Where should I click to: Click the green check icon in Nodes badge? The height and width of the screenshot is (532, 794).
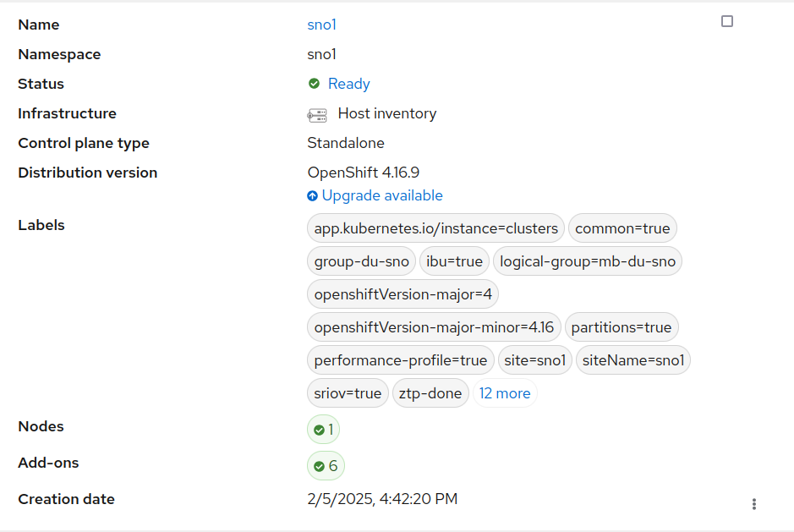(x=319, y=430)
